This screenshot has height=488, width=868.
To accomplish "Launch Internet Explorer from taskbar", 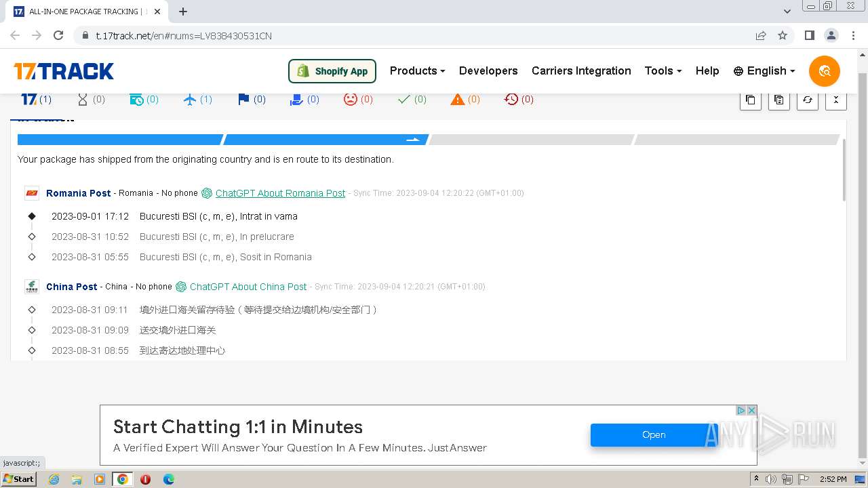I will click(54, 479).
